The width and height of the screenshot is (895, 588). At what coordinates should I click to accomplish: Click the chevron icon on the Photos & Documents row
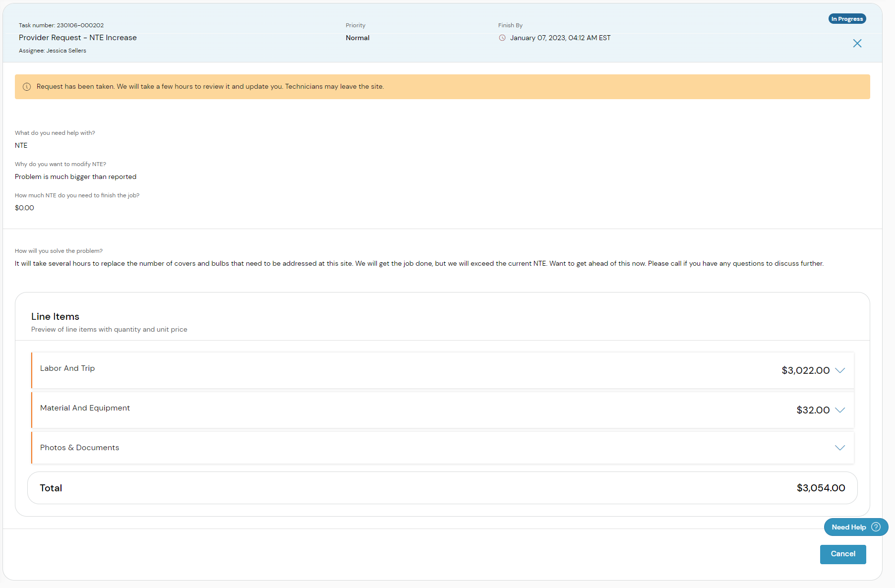(840, 447)
